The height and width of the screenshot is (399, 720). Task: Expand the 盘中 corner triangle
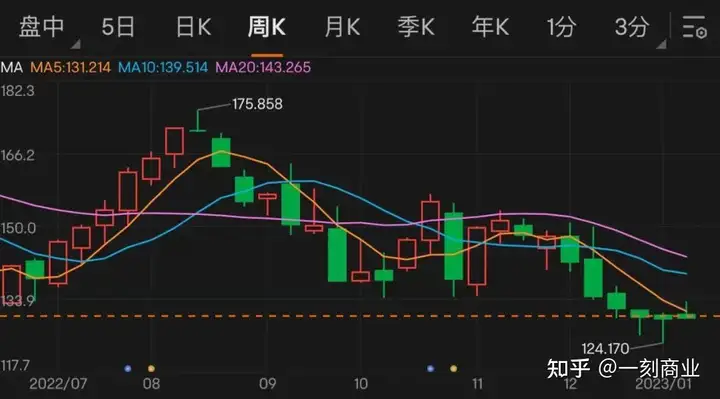[76, 44]
